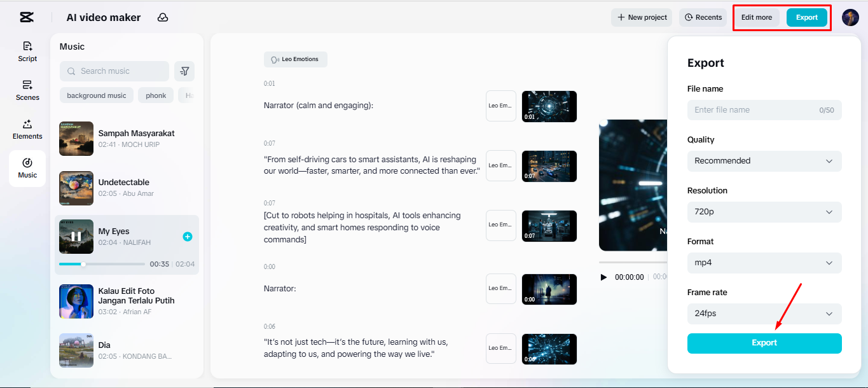The width and height of the screenshot is (868, 388).
Task: Pause the playing My Eyes track
Action: [x=76, y=236]
